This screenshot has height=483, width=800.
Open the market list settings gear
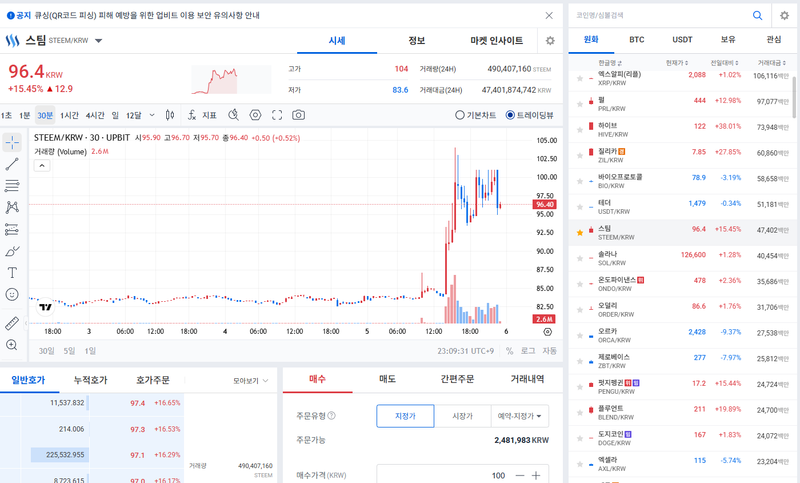coord(784,15)
